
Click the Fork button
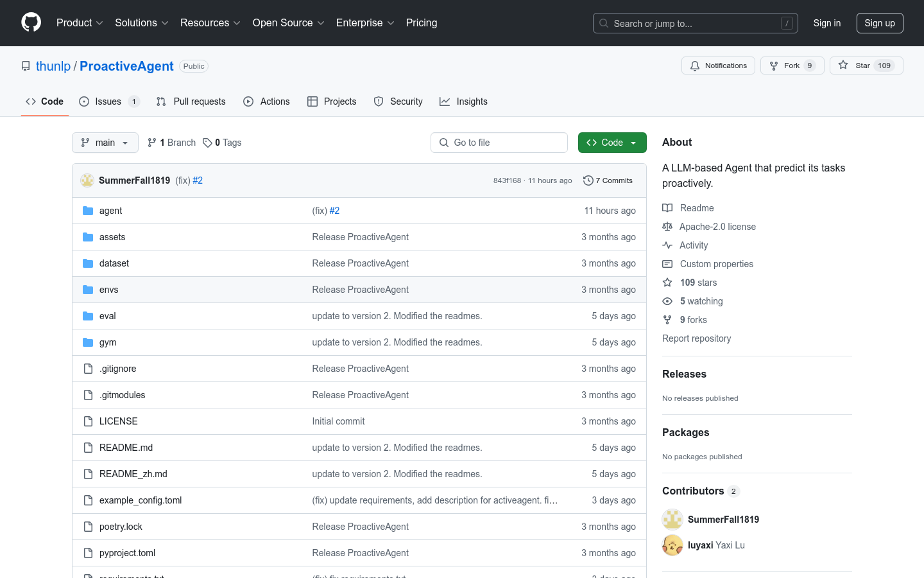[792, 66]
